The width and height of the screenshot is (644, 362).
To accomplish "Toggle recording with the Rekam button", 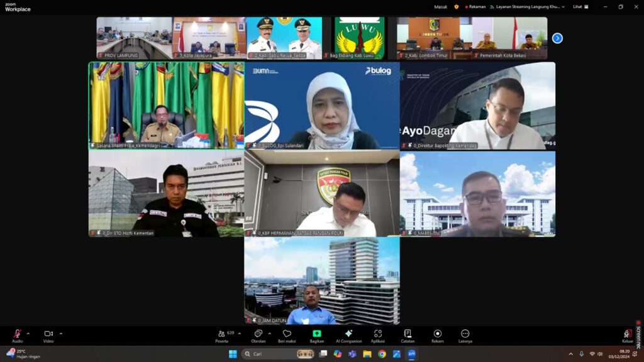I will point(438,336).
